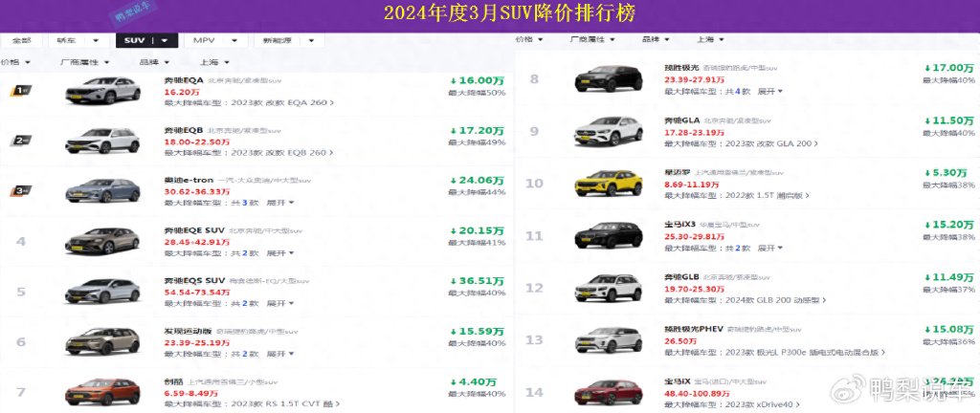980x413 pixels.
Task: Click the 奔驰EQS SUV model name
Action: 193,281
